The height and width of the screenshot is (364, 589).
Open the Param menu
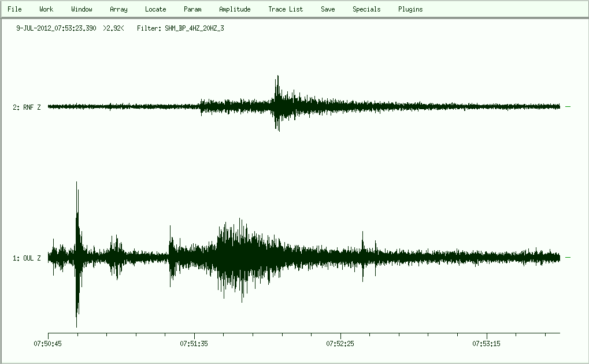(x=192, y=9)
